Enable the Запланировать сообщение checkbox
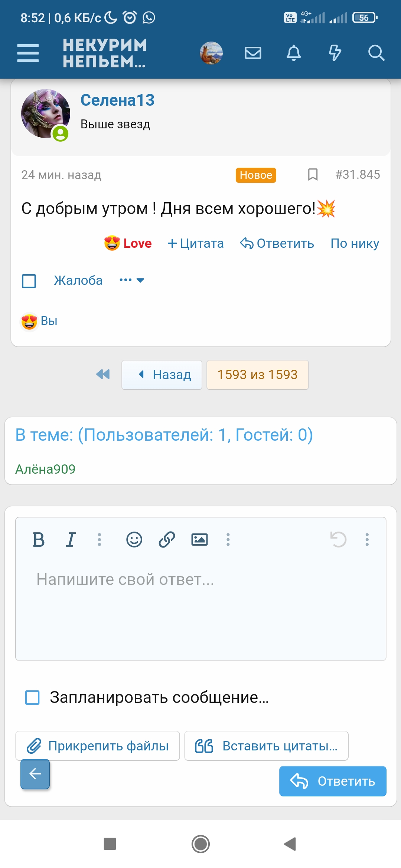Viewport: 401px width, 868px height. 32,697
